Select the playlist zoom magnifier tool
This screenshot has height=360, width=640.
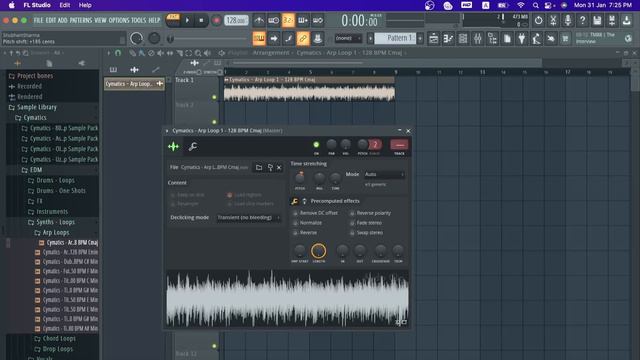[198, 53]
